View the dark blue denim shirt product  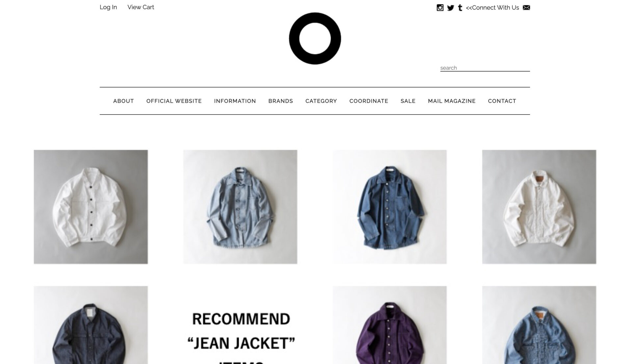tap(390, 207)
